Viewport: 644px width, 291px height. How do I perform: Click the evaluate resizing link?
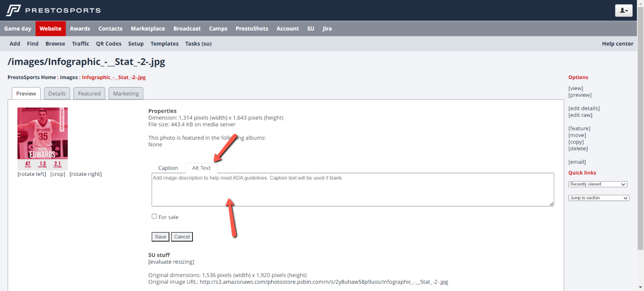[x=171, y=262]
